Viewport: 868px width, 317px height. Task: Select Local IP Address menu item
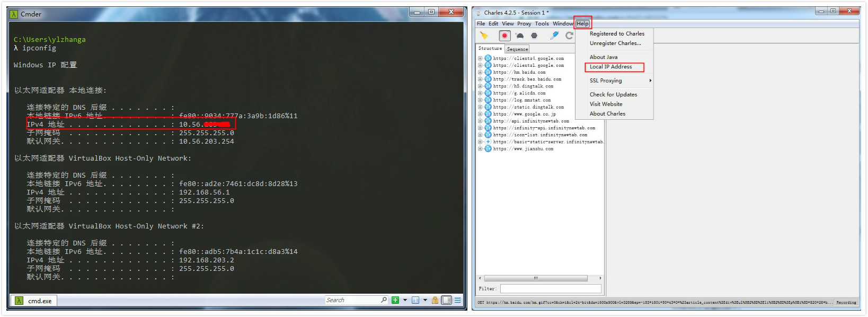coord(610,67)
